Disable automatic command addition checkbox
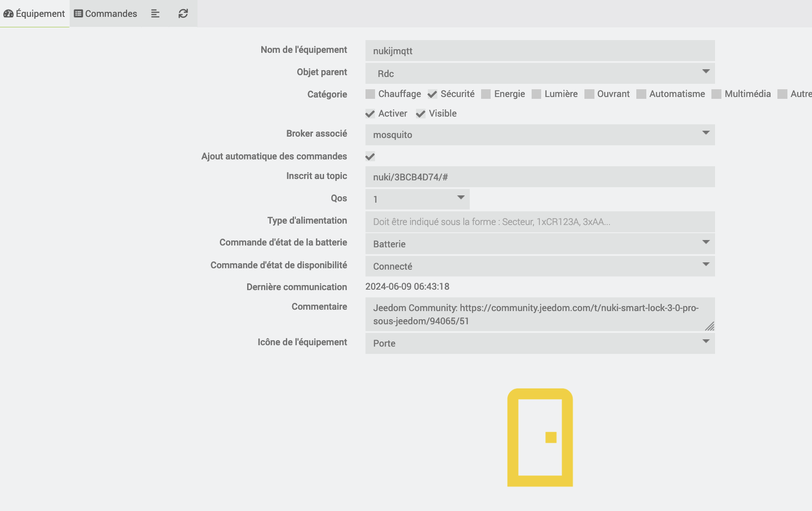Screen dimensions: 812x511 point(370,157)
